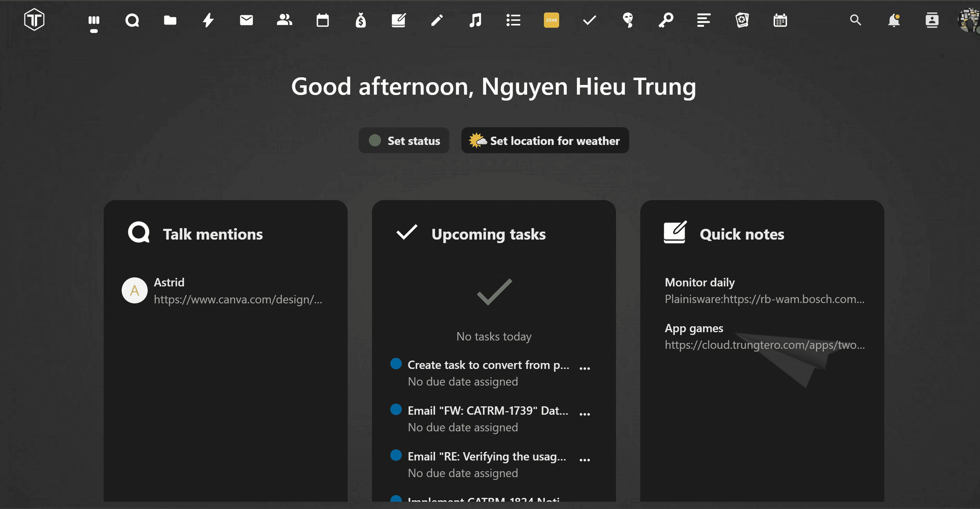This screenshot has height=509, width=980.
Task: Open Astrid's Talk mention
Action: point(225,291)
